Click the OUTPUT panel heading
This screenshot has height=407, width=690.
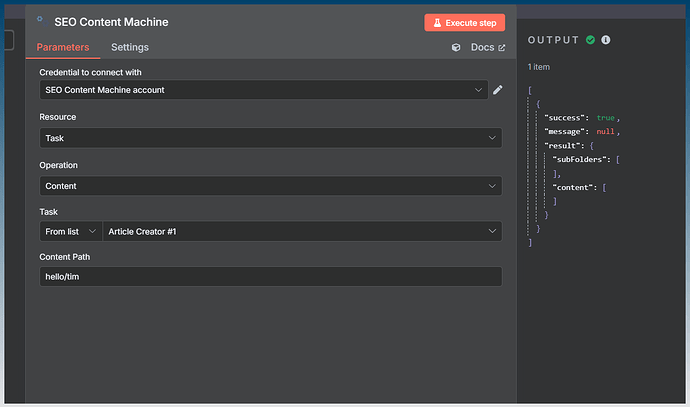click(553, 40)
